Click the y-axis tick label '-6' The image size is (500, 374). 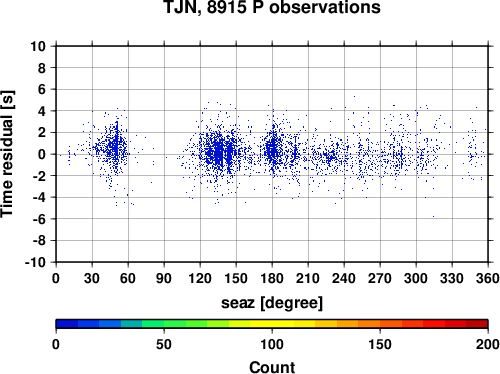click(x=39, y=219)
